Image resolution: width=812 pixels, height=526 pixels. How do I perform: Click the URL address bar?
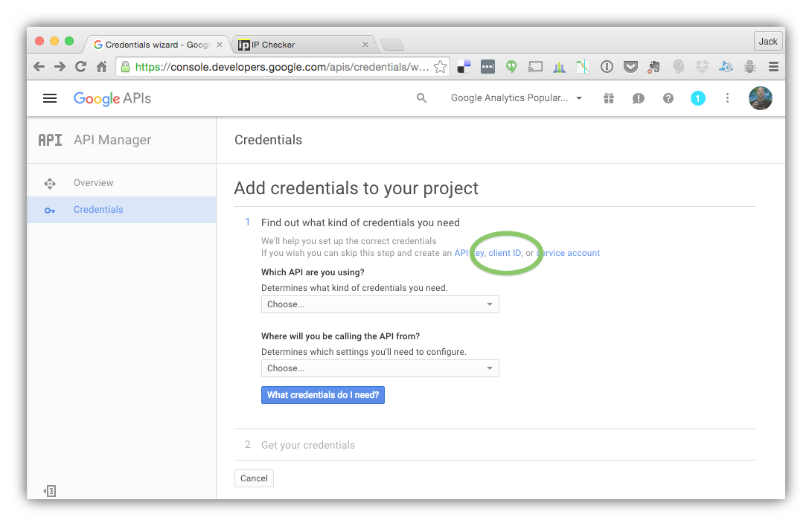coord(282,67)
